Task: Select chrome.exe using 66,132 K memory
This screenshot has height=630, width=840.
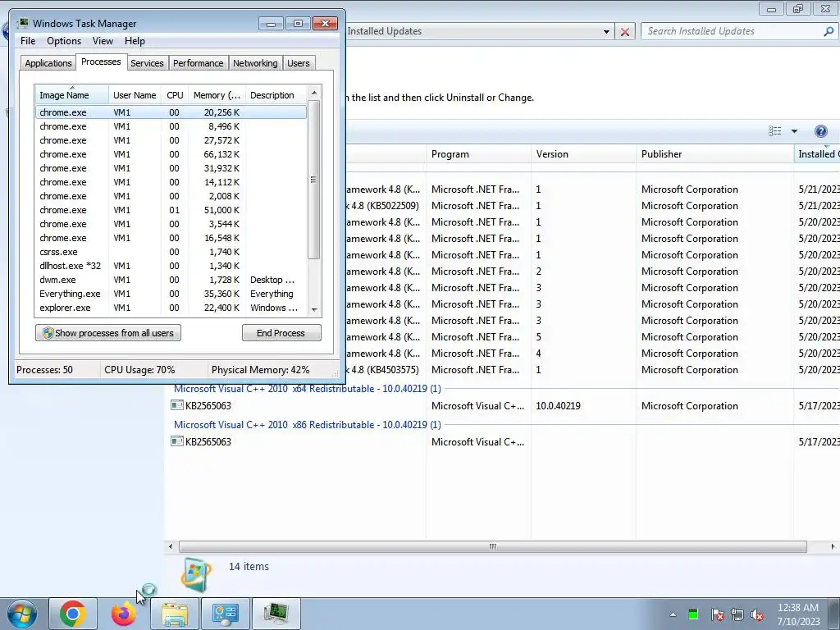Action: click(171, 154)
